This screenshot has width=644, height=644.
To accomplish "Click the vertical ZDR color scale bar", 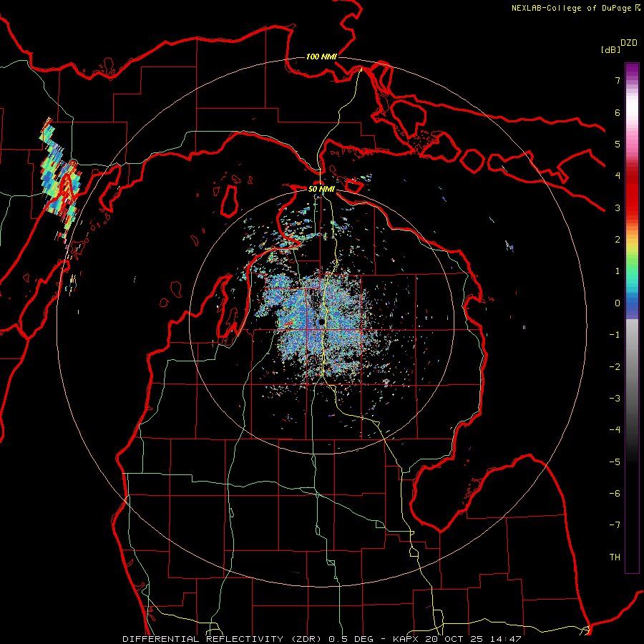I will [632, 318].
